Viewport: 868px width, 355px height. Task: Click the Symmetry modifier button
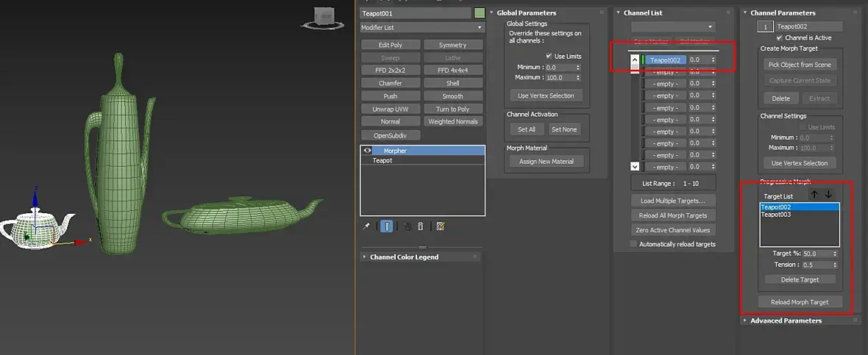453,45
